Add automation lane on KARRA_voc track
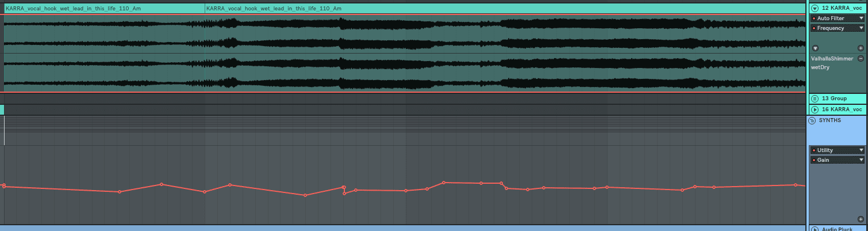 pyautogui.click(x=861, y=48)
